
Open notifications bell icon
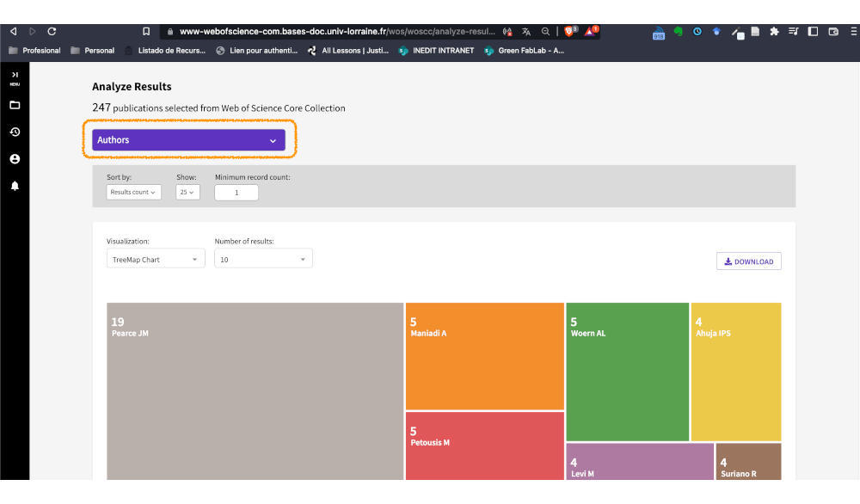pos(15,186)
